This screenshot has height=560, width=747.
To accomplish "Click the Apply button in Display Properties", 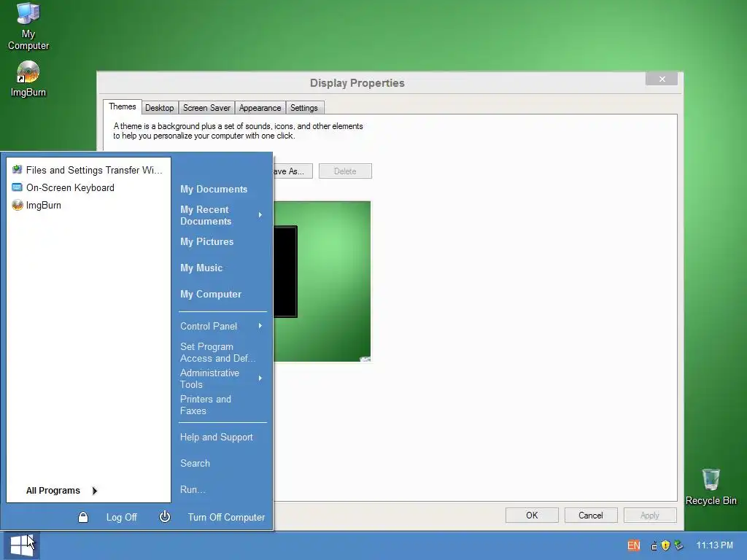I will pyautogui.click(x=650, y=516).
